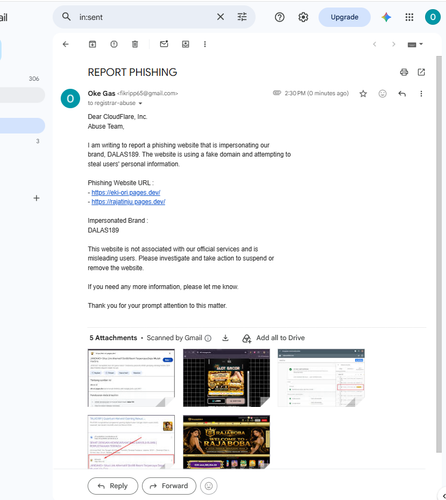
Task: Delete this email with trash icon
Action: [135, 44]
